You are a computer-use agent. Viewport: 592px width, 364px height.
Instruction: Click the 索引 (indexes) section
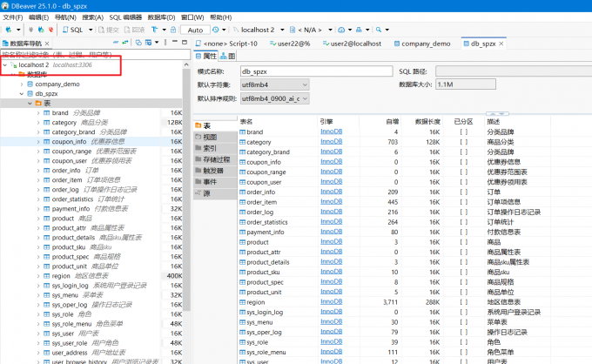click(x=209, y=148)
